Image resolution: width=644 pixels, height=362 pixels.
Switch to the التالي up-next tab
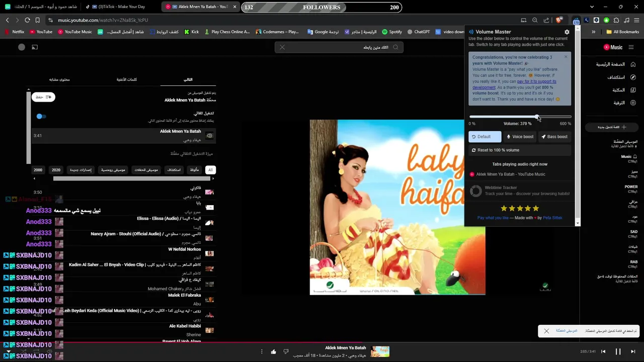[188, 79]
